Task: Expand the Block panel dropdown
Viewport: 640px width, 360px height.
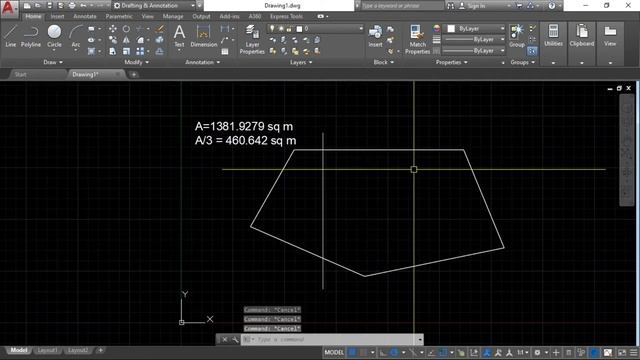Action: (383, 62)
